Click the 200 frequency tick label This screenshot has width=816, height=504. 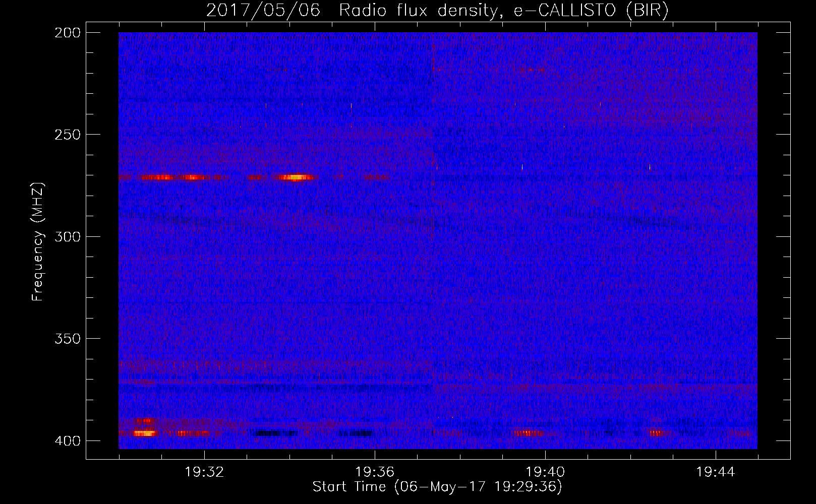(67, 33)
